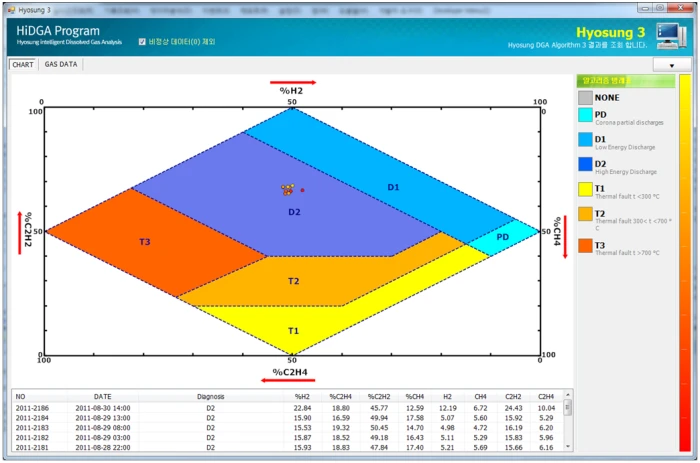The height and width of the screenshot is (463, 700).
Task: Click the isolated red data point in D2
Action: coord(302,190)
